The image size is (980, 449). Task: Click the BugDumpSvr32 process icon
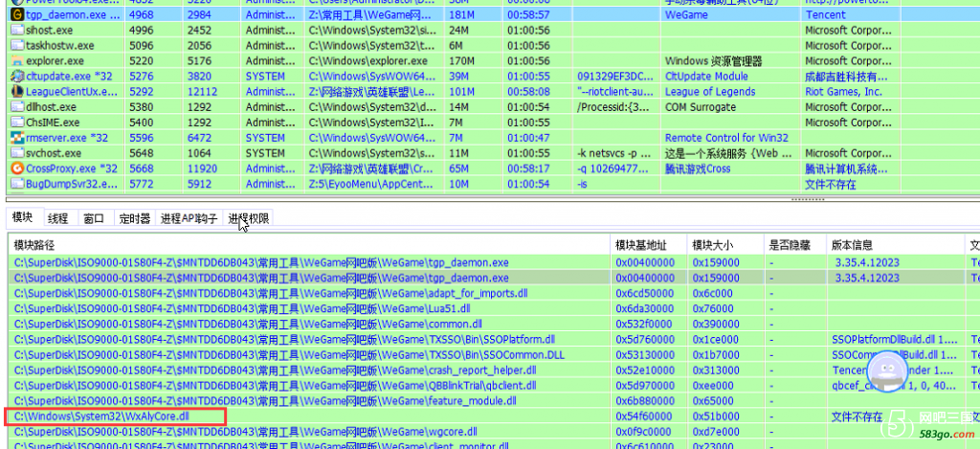coord(17,184)
